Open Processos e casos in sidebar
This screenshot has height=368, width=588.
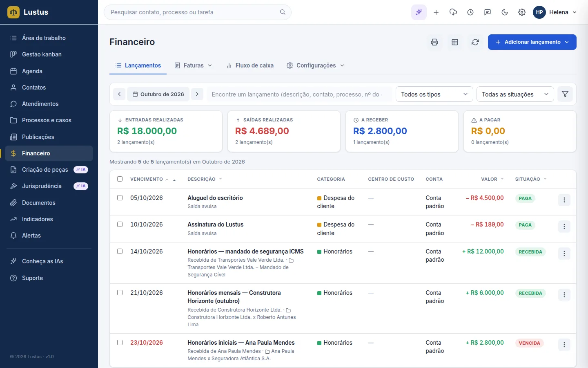(49, 120)
